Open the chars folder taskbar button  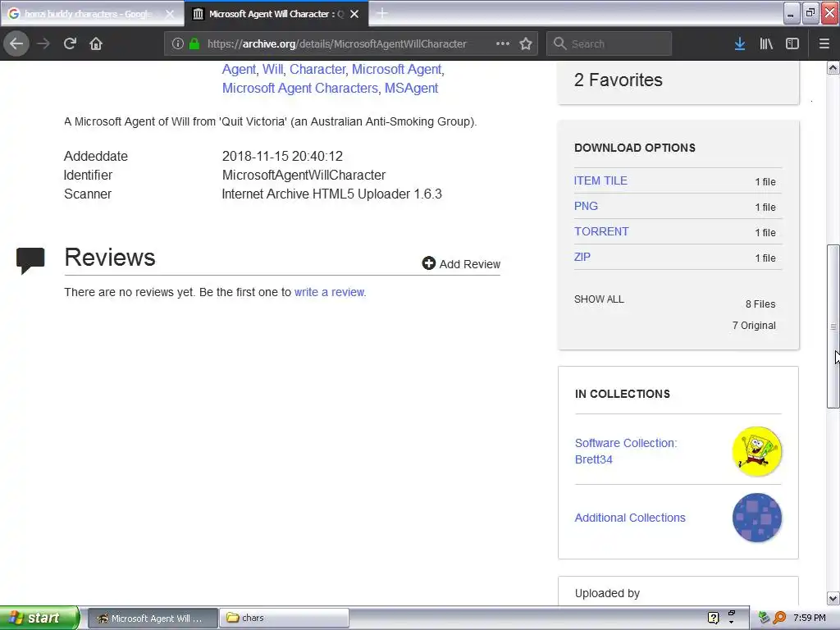(x=284, y=618)
